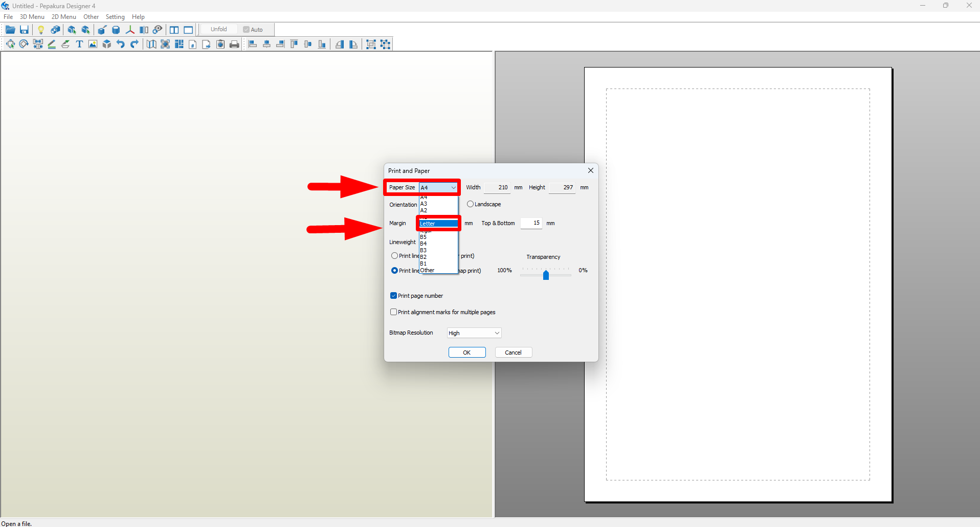Image resolution: width=980 pixels, height=527 pixels.
Task: Click the Save floppy disk icon
Action: click(24, 30)
